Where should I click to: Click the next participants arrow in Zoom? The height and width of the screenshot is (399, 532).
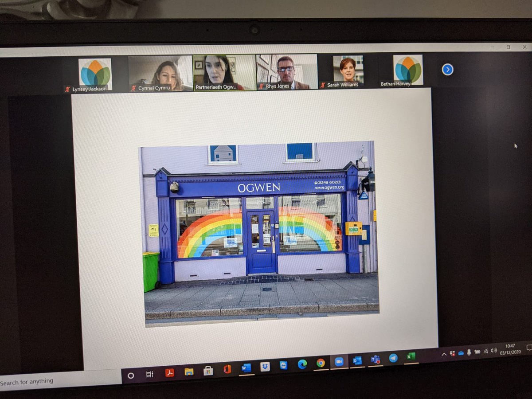[447, 70]
